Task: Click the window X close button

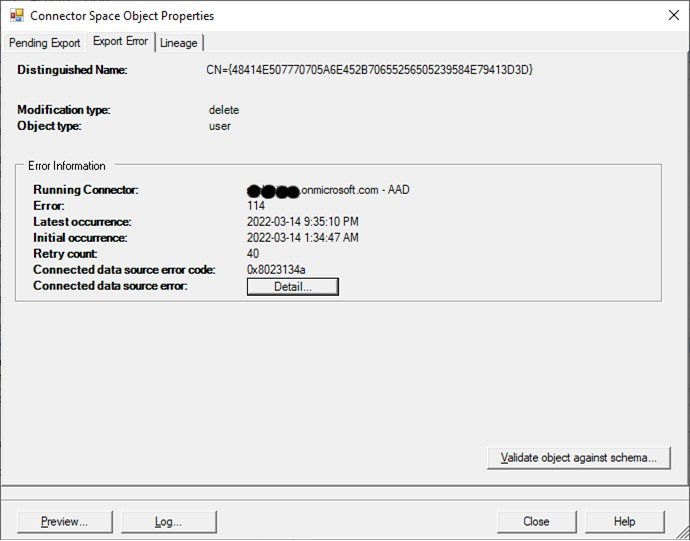Action: click(674, 15)
